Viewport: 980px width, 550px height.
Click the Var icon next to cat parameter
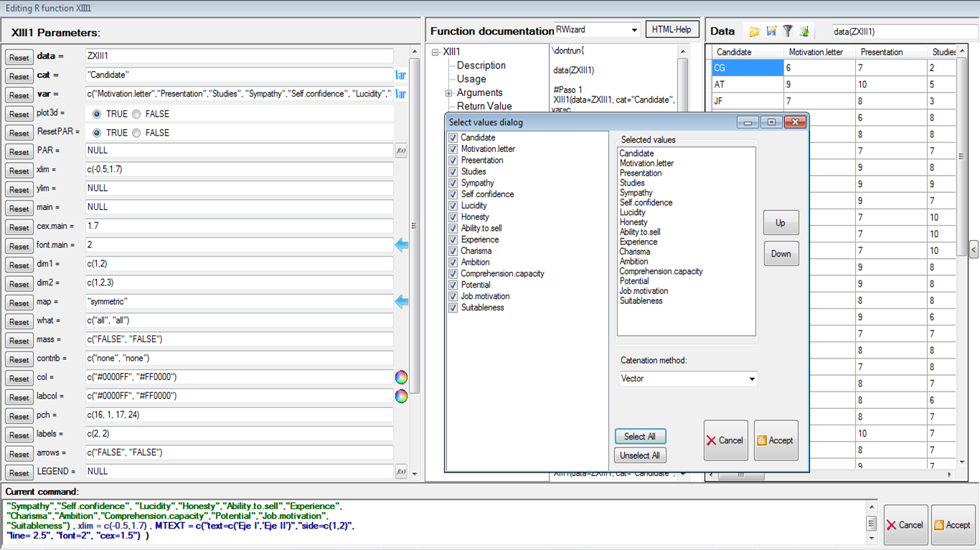pyautogui.click(x=401, y=75)
